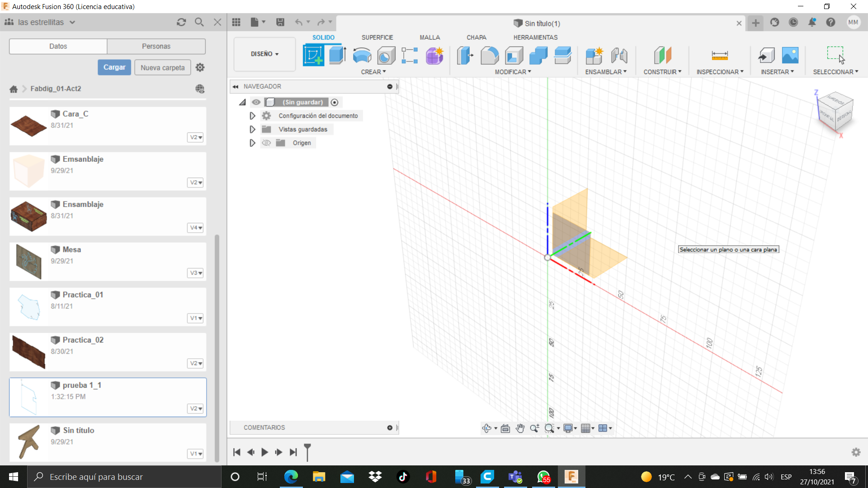
Task: Activate the root component radio button
Action: [x=335, y=102]
